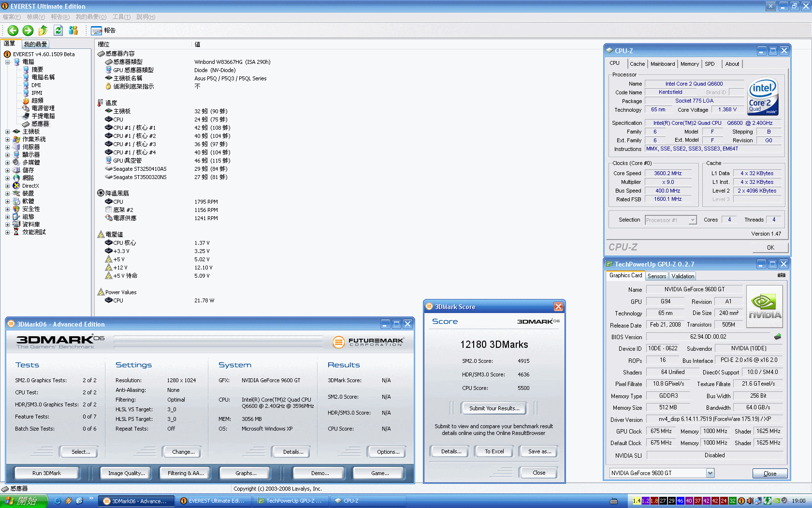Expand the 作業系統 operating system tree node
This screenshot has height=508, width=812.
7,139
